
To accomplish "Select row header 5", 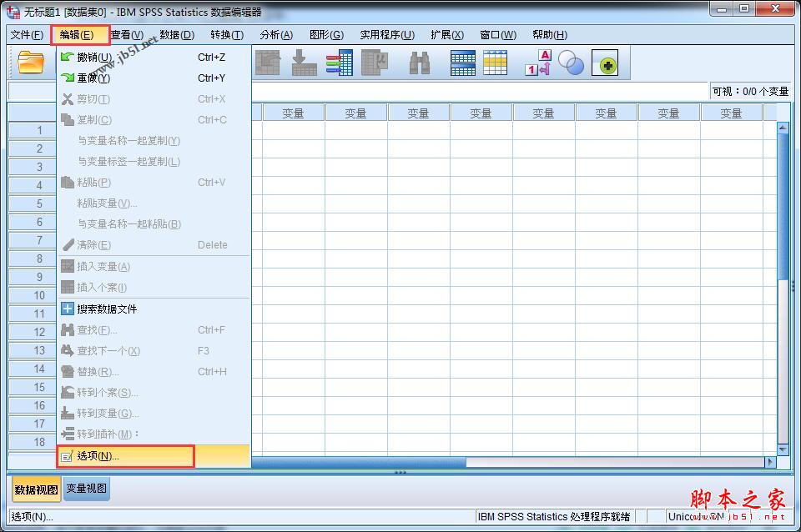I will tap(33, 203).
